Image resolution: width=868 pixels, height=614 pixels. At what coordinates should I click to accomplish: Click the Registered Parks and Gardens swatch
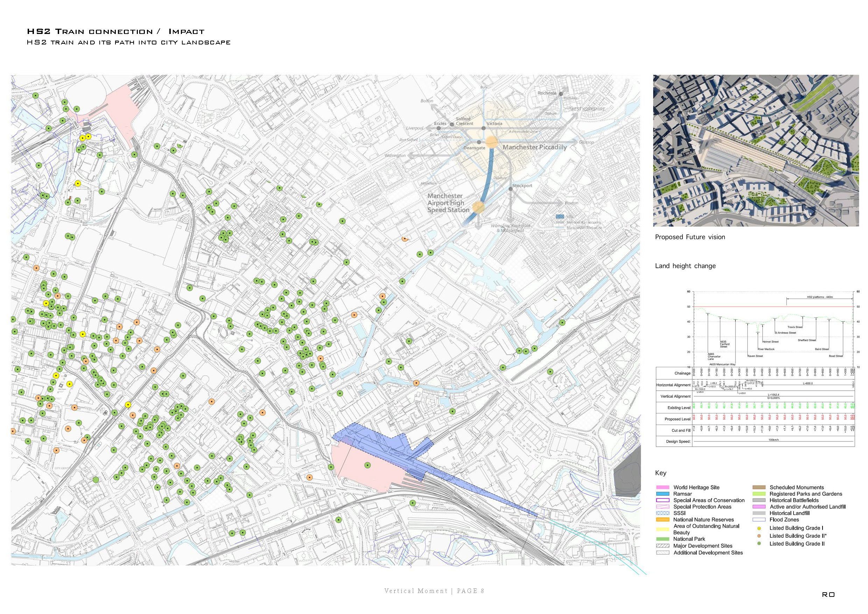click(759, 494)
